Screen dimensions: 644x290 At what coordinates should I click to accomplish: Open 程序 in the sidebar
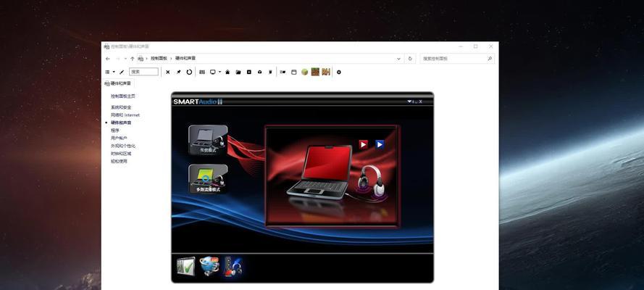(115, 130)
